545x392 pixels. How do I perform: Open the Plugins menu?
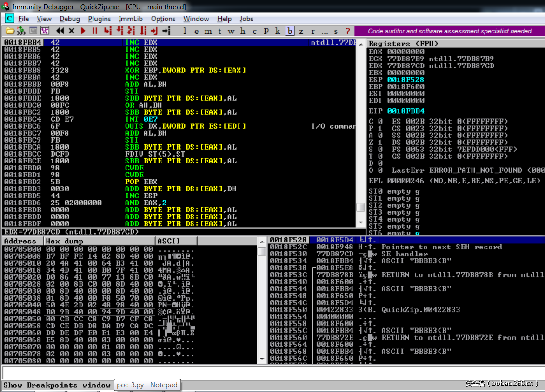pyautogui.click(x=99, y=19)
